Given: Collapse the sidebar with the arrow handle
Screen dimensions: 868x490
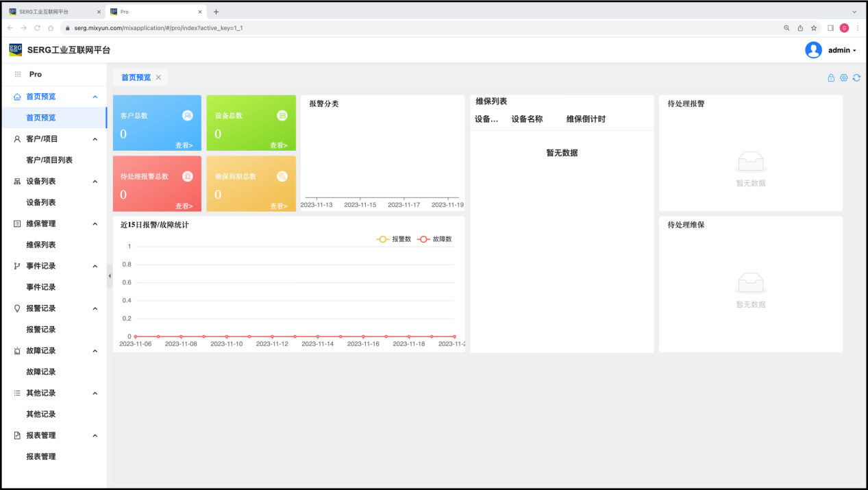Looking at the screenshot, I should [x=110, y=275].
